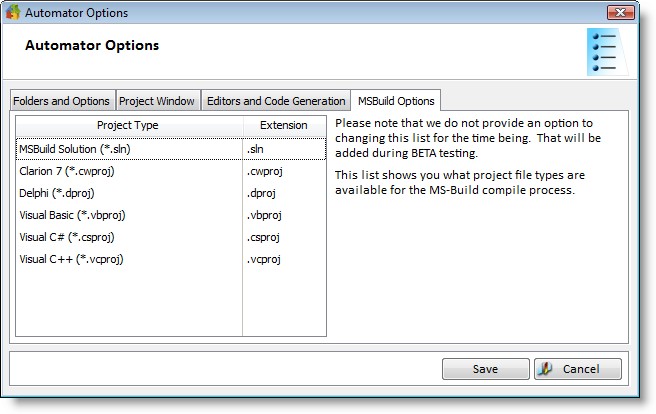The height and width of the screenshot is (414, 656).
Task: Click the .dproj extension cell
Action: click(x=284, y=193)
